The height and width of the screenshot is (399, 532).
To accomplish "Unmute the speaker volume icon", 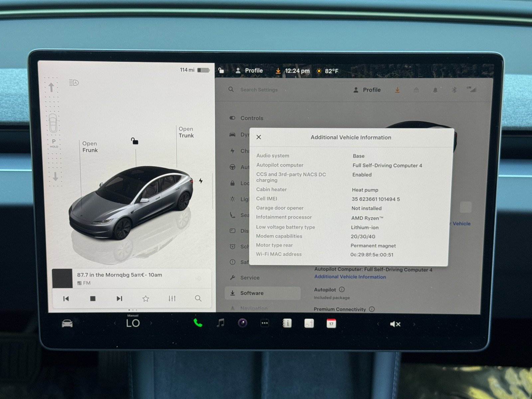I will pyautogui.click(x=395, y=324).
